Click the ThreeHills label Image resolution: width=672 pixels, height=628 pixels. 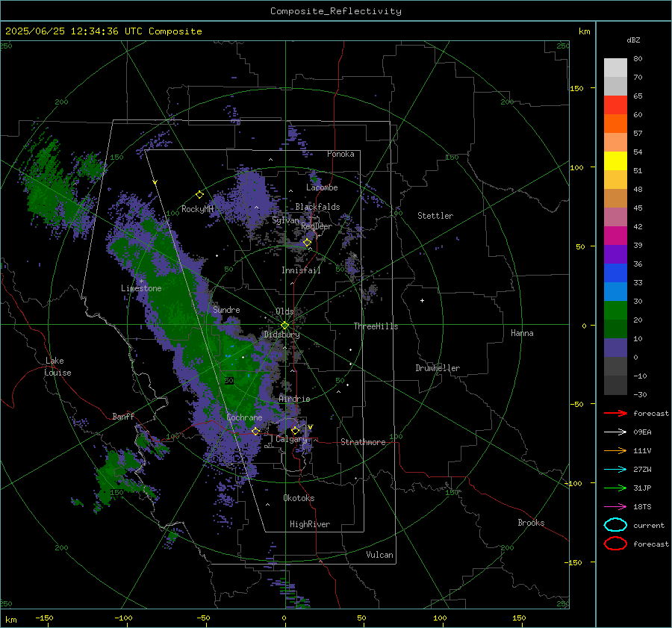[376, 326]
